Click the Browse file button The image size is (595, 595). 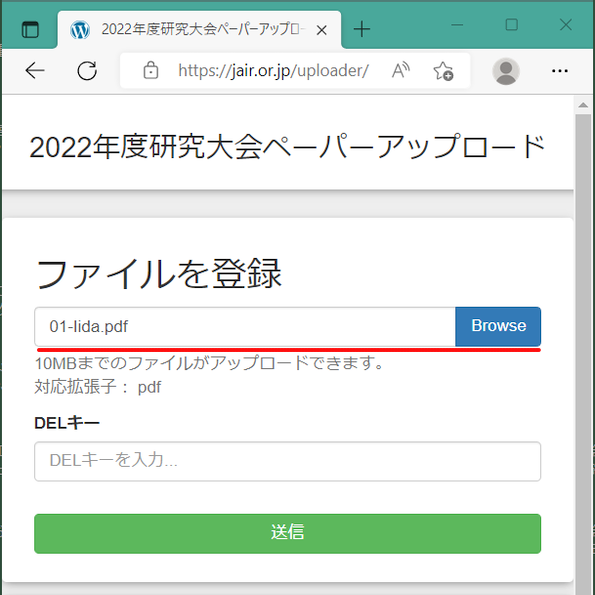coord(498,326)
